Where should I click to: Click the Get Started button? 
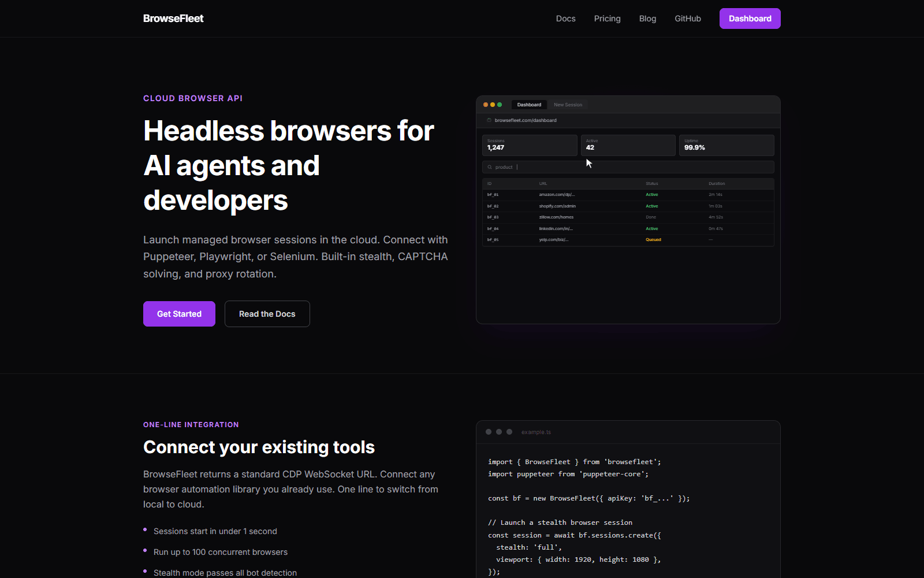179,313
